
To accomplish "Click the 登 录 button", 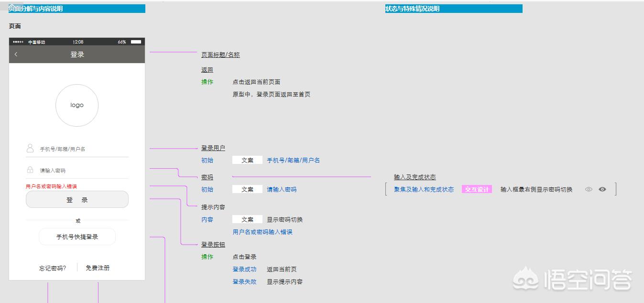I will point(77,200).
